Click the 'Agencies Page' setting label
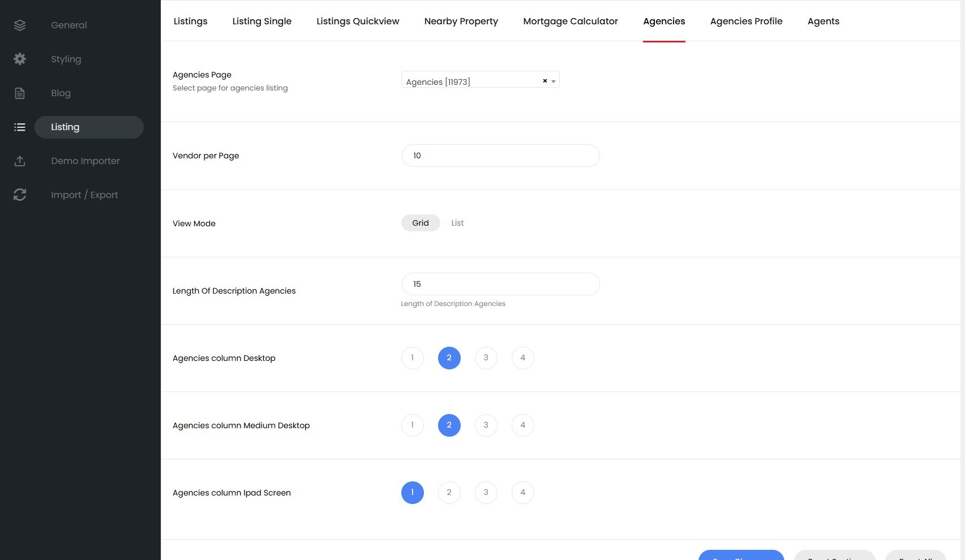Viewport: 965px width, 560px height. 202,75
